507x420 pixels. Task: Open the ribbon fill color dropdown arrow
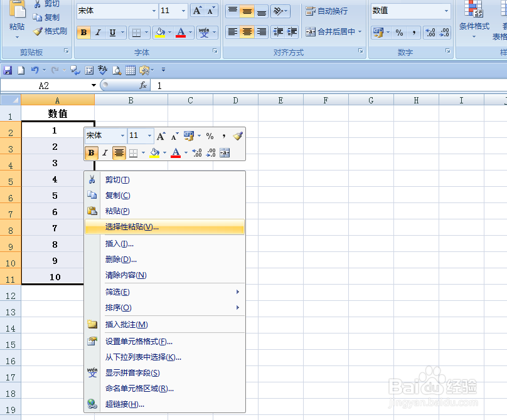tap(170, 33)
